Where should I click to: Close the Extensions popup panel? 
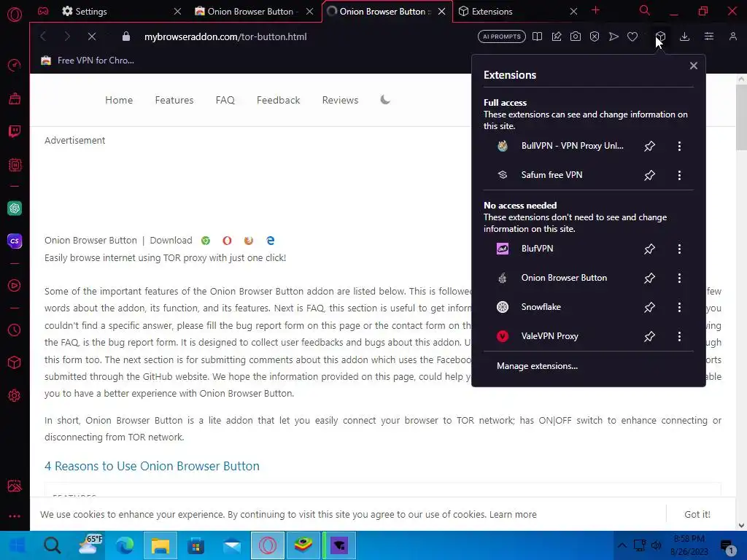(x=694, y=66)
